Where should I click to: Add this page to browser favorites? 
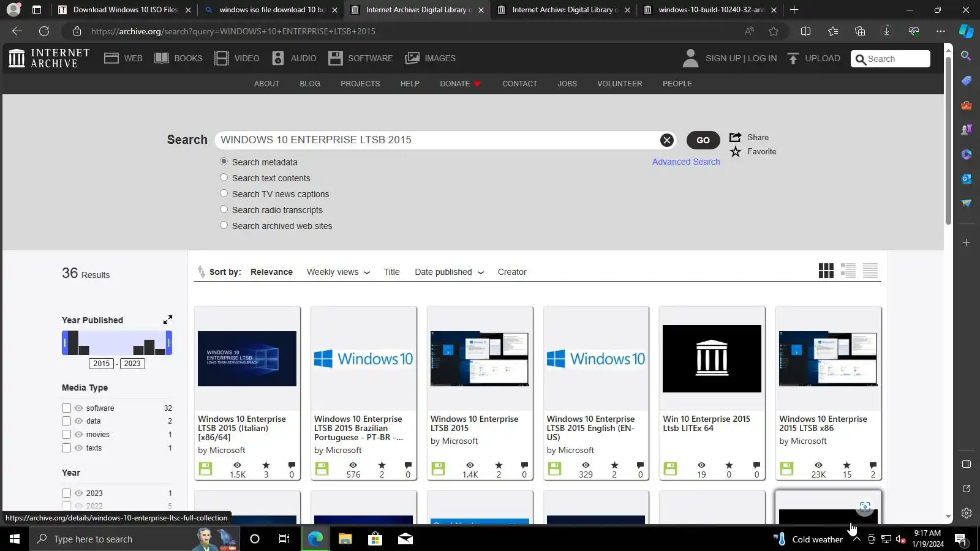pos(774,31)
